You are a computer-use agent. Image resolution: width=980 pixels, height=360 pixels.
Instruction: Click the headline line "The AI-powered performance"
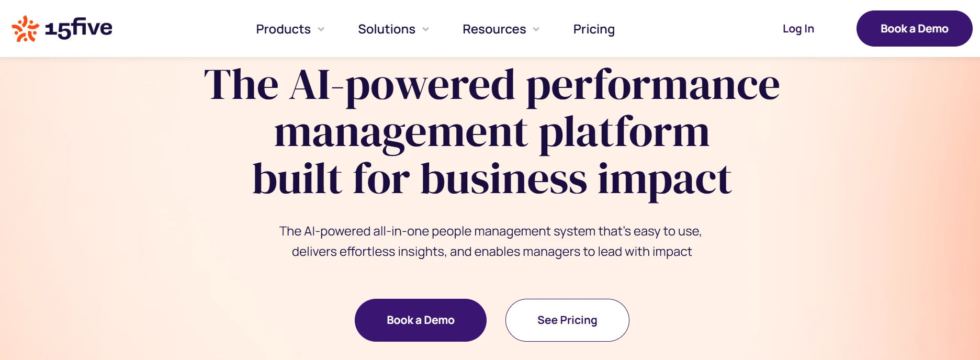coord(492,85)
